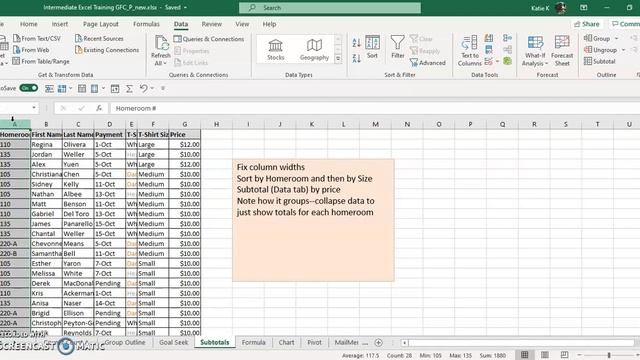
Task: Open Katie K's account profile picture
Action: [560, 8]
